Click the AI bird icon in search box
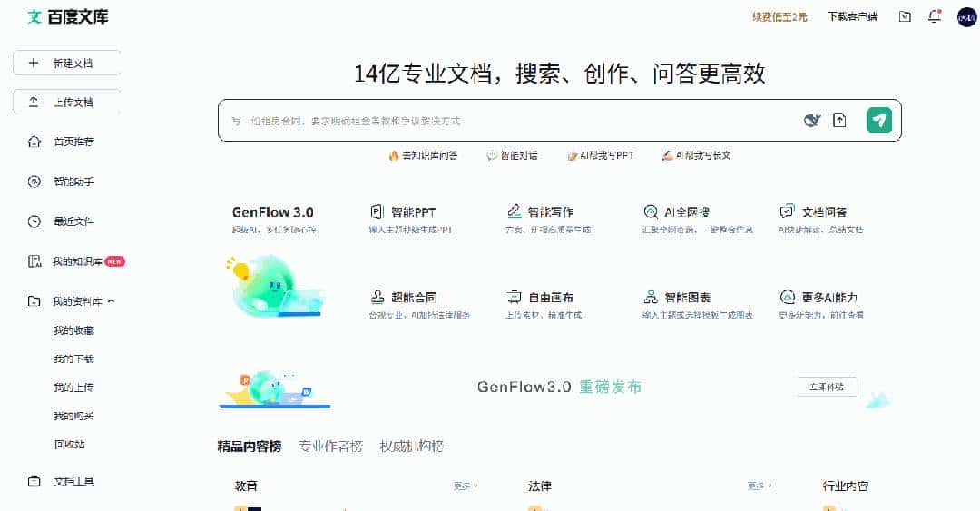This screenshot has width=980, height=511. coord(812,120)
